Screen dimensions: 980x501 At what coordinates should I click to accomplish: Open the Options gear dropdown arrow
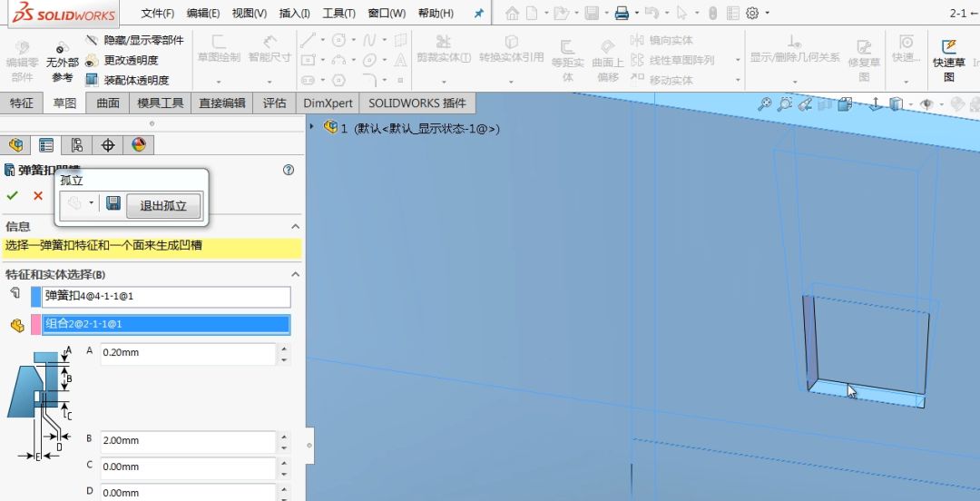click(768, 13)
